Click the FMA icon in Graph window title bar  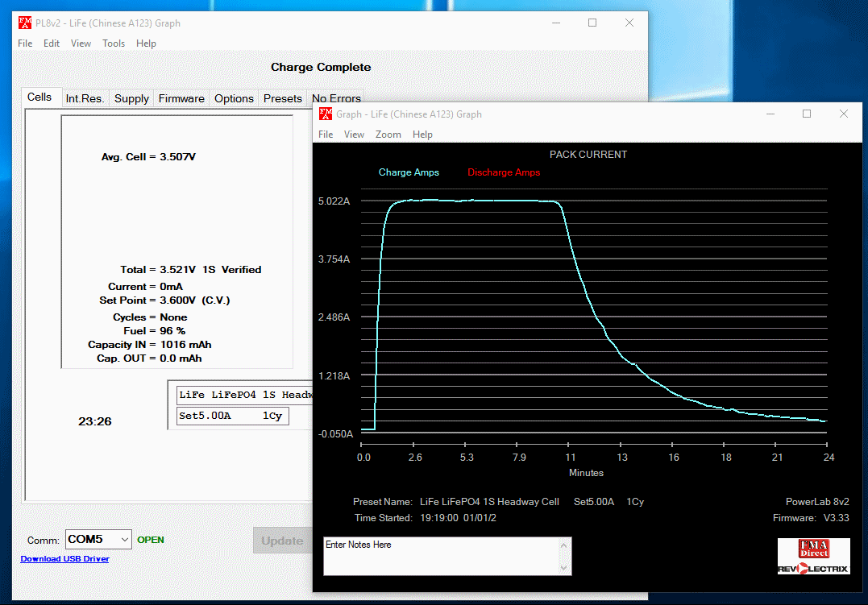(326, 114)
